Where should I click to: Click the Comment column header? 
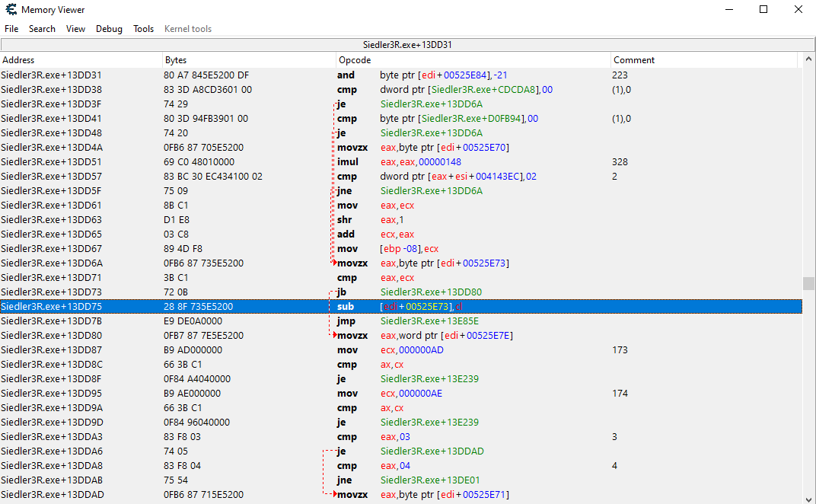pyautogui.click(x=704, y=60)
